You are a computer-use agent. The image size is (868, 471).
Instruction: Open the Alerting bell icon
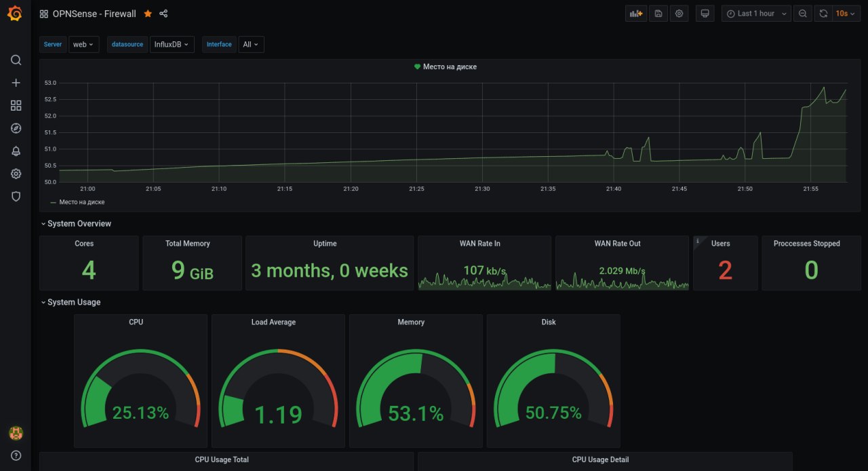pyautogui.click(x=16, y=151)
